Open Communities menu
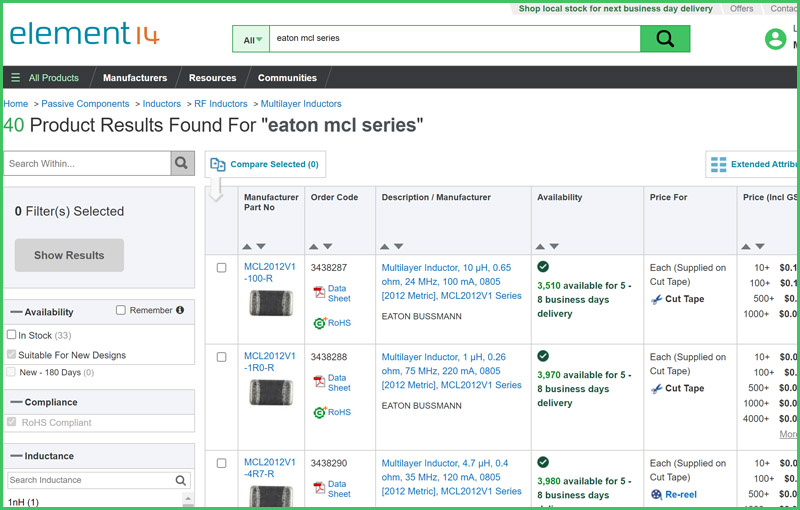The width and height of the screenshot is (800, 510). [287, 78]
